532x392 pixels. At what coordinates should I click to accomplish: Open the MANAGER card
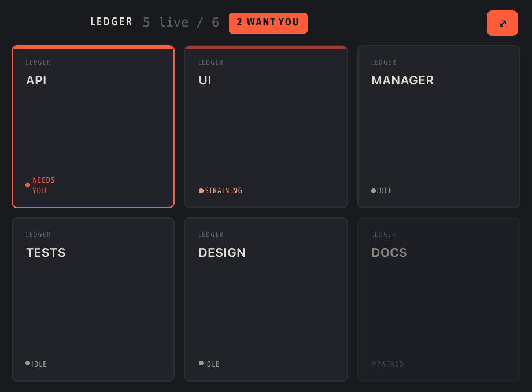tap(439, 127)
